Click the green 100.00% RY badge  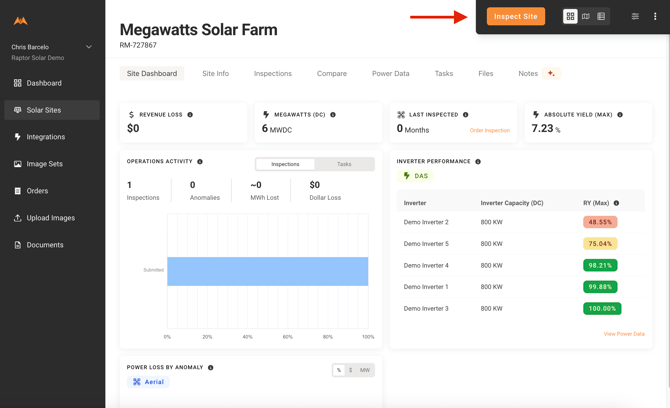click(x=602, y=308)
